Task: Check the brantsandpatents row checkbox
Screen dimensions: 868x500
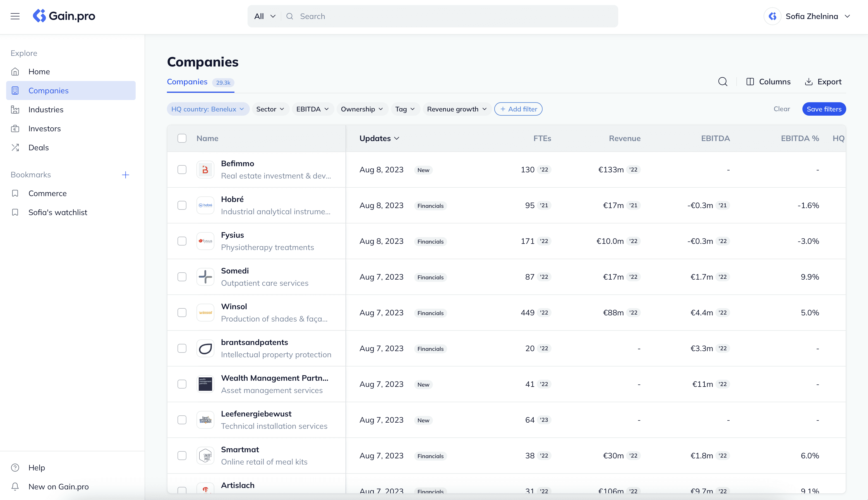Action: tap(182, 348)
